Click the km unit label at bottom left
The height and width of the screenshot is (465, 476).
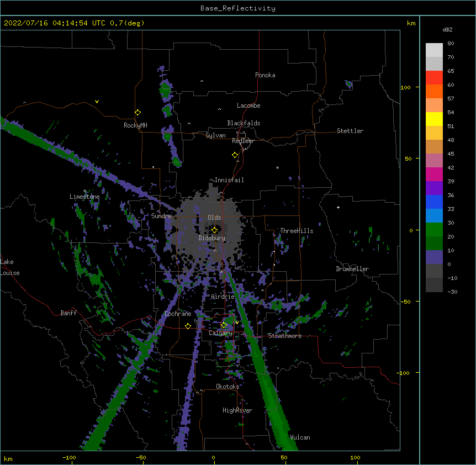tap(8, 459)
